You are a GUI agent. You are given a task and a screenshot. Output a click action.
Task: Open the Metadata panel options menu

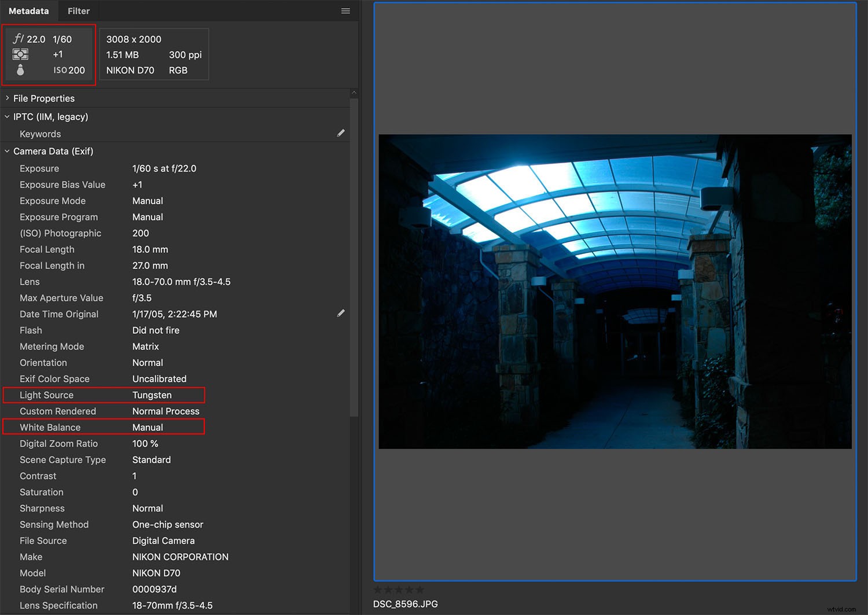(345, 11)
